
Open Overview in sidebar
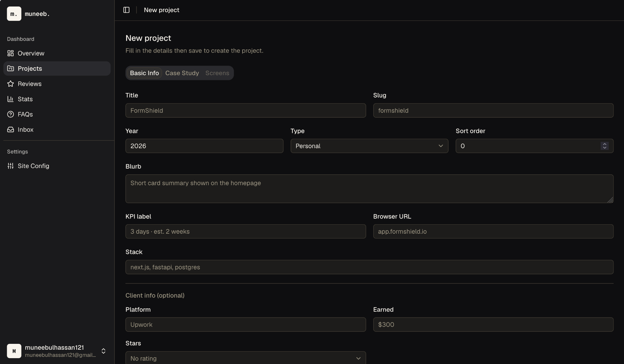coord(57,53)
